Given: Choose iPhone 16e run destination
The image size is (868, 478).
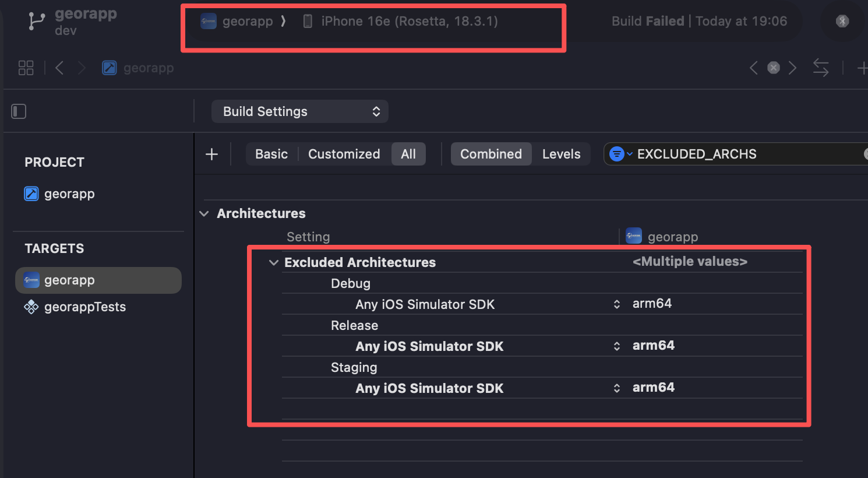Looking at the screenshot, I should click(x=409, y=22).
